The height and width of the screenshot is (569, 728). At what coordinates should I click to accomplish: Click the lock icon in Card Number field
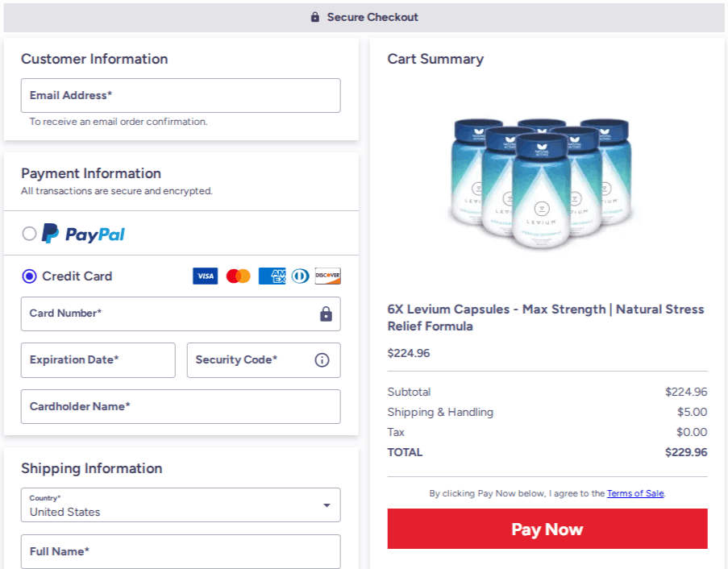point(325,314)
